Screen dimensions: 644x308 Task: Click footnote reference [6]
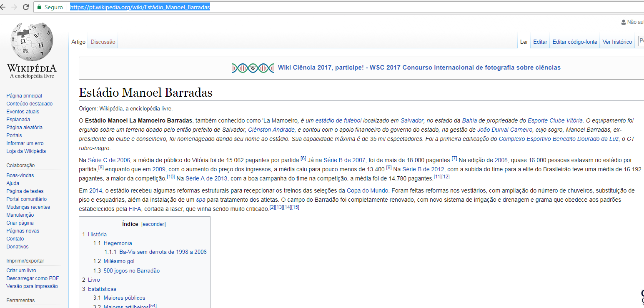303,158
